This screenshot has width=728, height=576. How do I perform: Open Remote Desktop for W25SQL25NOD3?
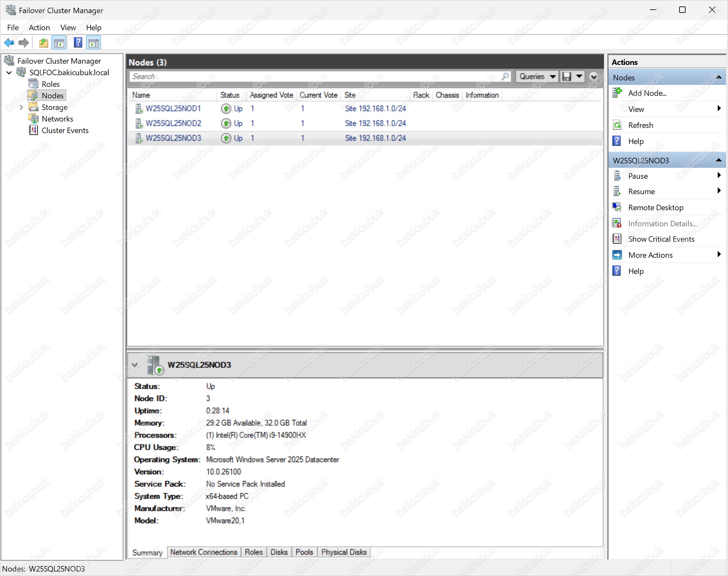655,208
